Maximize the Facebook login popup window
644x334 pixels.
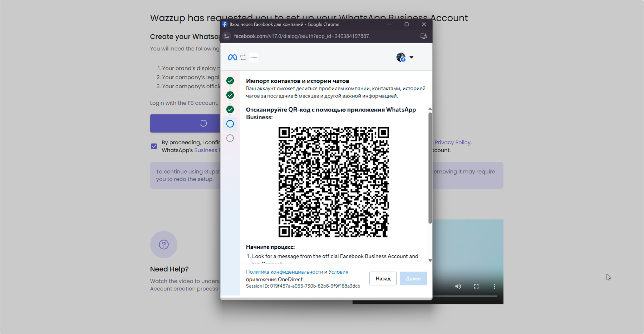click(x=407, y=24)
